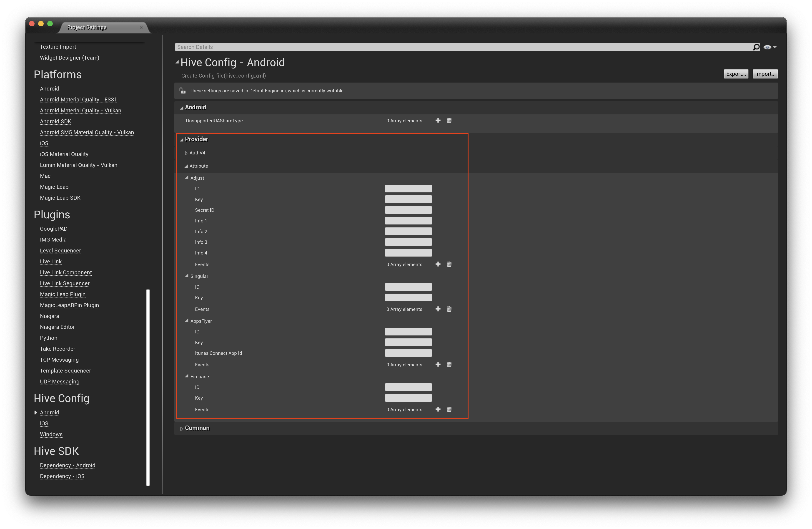Open Hive Config iOS settings
Image resolution: width=812 pixels, height=529 pixels.
coord(44,423)
